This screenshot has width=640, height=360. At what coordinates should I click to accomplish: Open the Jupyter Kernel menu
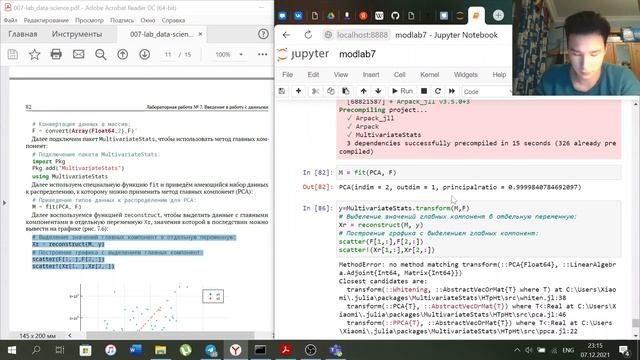tap(429, 75)
